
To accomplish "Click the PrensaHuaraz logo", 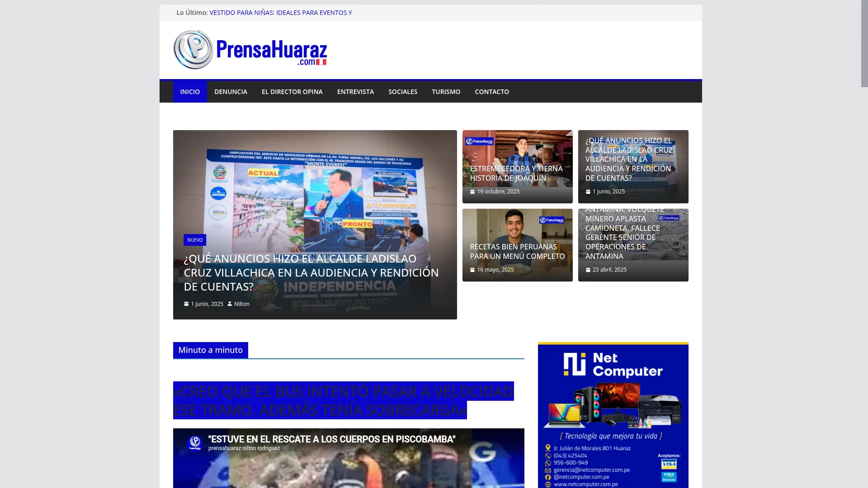I will pyautogui.click(x=250, y=50).
